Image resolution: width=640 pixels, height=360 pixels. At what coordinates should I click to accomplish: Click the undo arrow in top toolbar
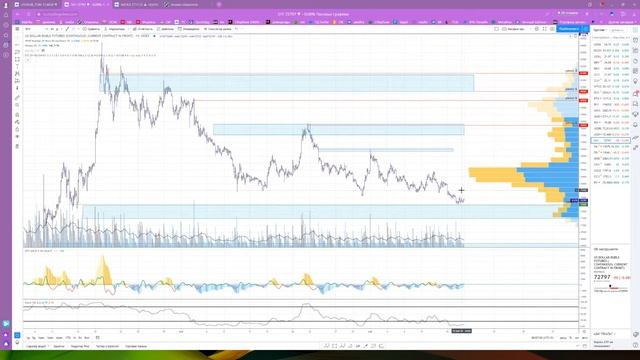(236, 29)
